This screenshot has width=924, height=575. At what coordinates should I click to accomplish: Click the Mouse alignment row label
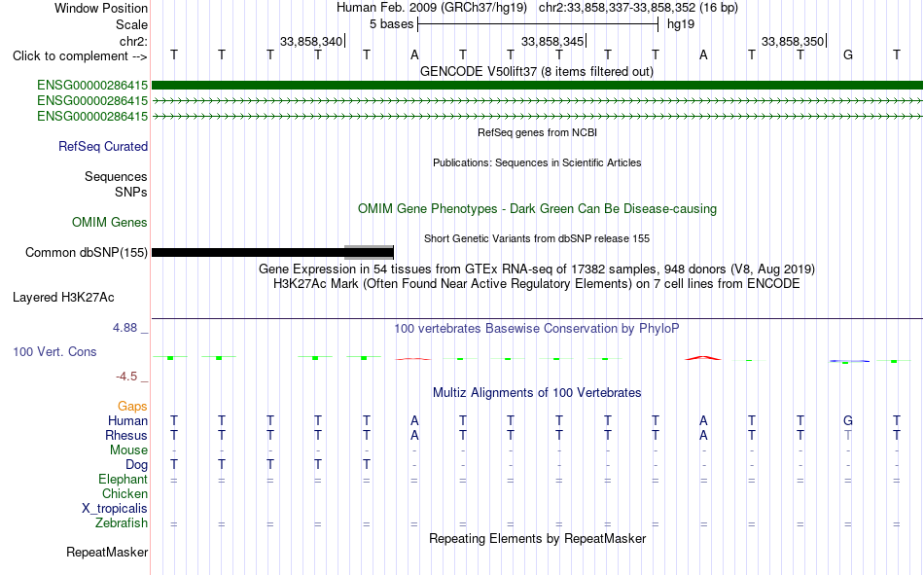[128, 449]
